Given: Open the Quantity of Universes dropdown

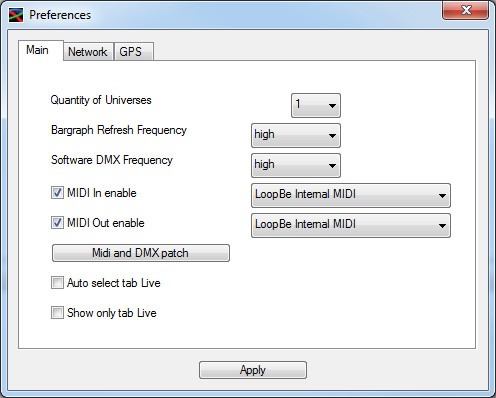Looking at the screenshot, I should [316, 105].
